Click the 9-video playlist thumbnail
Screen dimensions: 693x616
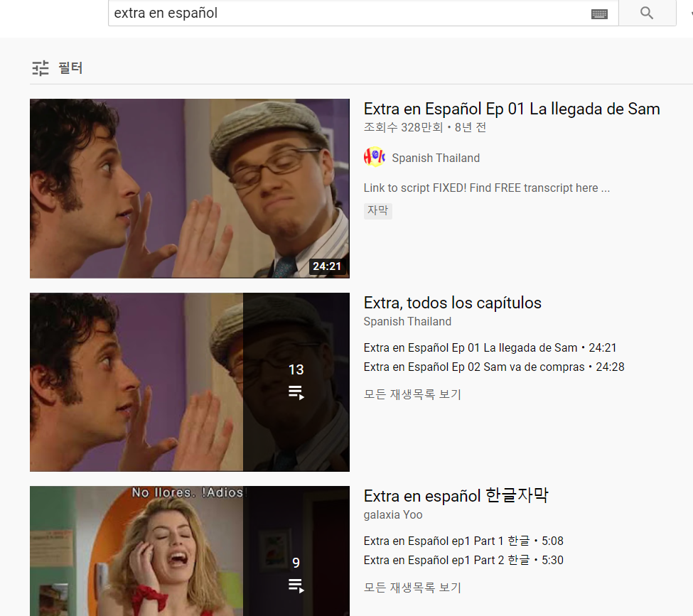pos(190,551)
